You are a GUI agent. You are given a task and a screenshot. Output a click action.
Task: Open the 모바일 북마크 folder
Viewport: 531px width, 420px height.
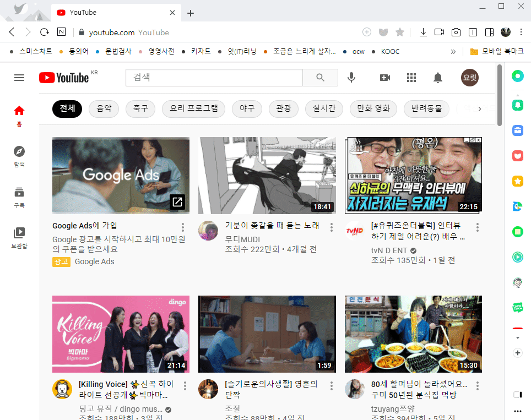(497, 51)
